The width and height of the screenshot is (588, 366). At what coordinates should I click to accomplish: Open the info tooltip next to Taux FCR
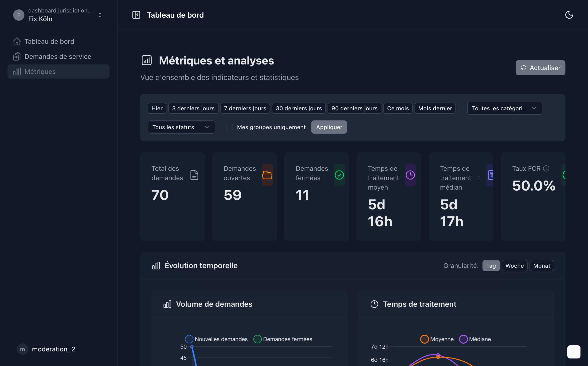click(x=546, y=168)
